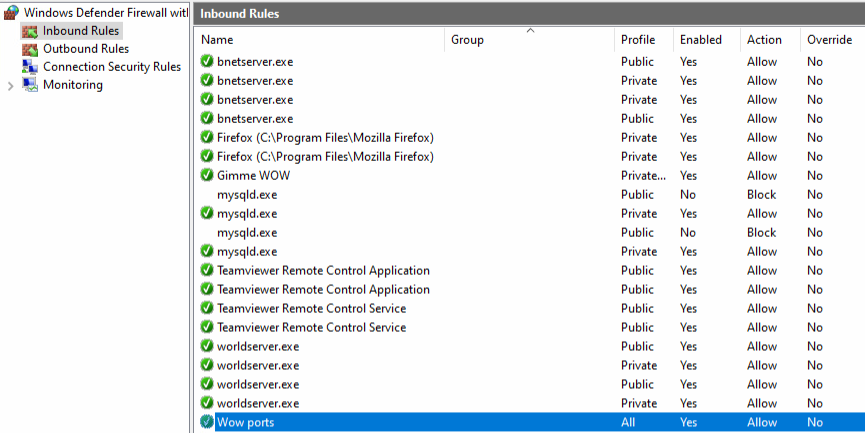This screenshot has height=433, width=865.
Task: Click the Allow action cell in Gimme WOW row
Action: [x=762, y=175]
